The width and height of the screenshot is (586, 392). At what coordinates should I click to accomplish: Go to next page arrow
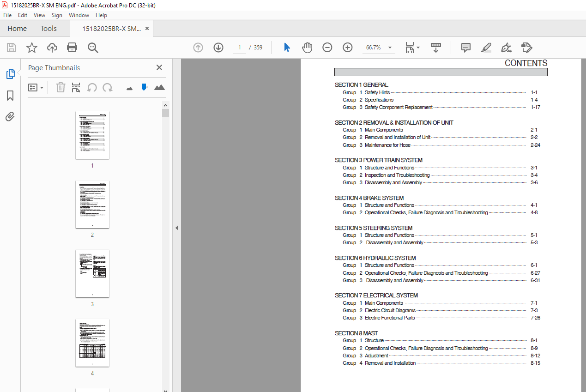coord(218,48)
